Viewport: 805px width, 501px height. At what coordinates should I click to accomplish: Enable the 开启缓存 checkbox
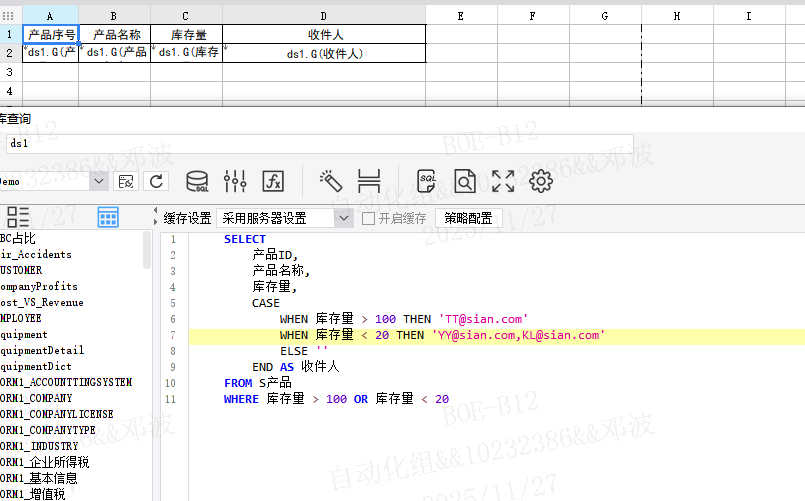tap(368, 218)
